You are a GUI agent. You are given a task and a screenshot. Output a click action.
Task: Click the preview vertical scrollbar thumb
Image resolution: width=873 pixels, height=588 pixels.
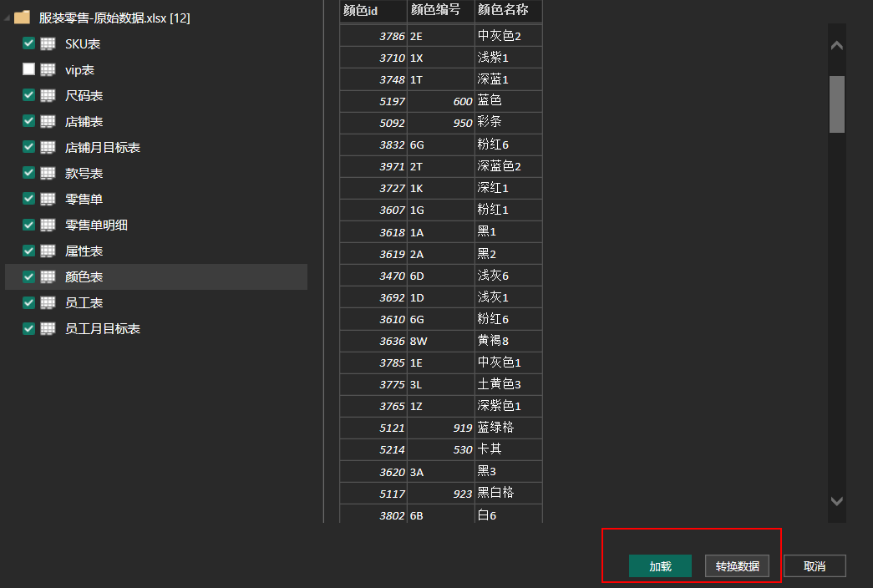click(x=837, y=104)
